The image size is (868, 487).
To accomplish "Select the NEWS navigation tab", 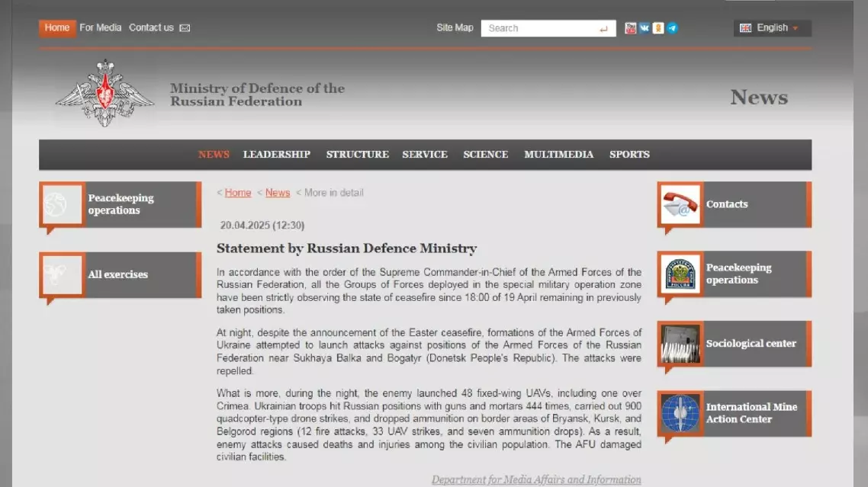I will click(214, 155).
